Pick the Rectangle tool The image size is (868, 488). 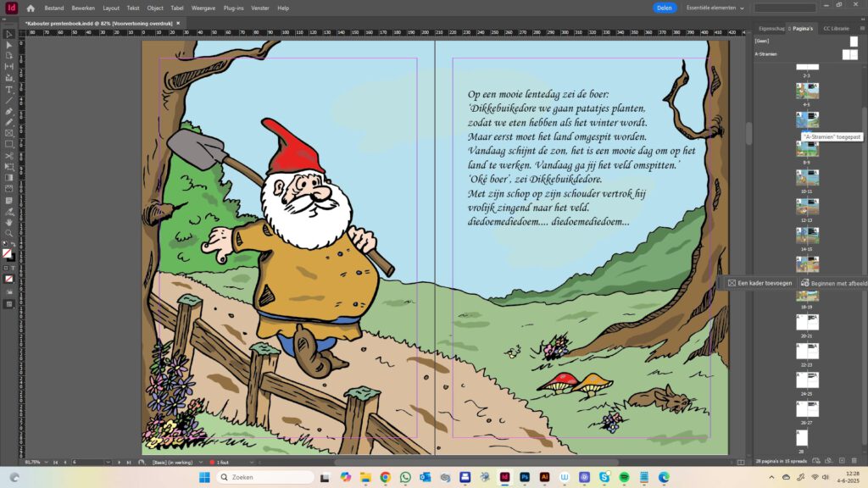(x=8, y=144)
